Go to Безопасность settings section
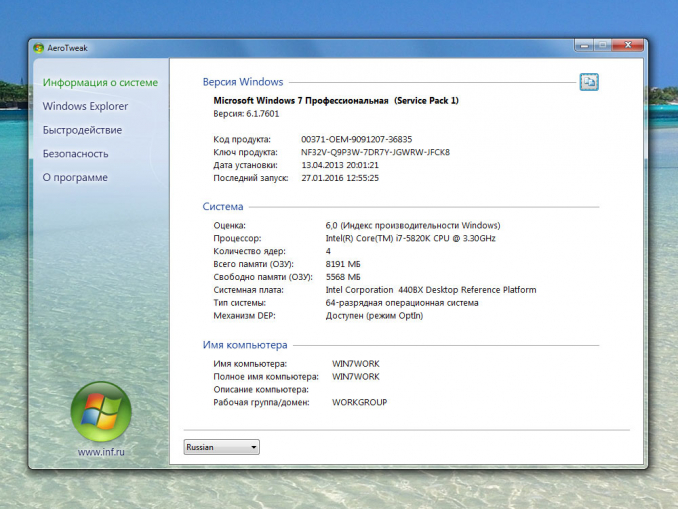The height and width of the screenshot is (509, 678). pyautogui.click(x=75, y=154)
